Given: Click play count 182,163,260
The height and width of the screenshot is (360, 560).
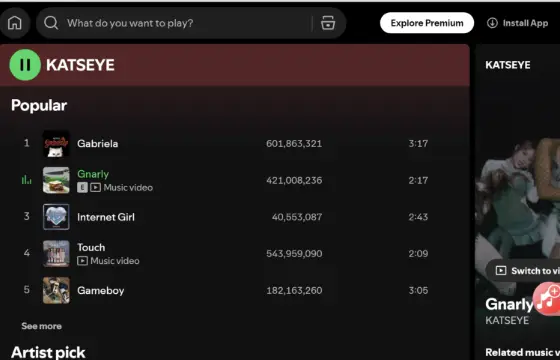Looking at the screenshot, I should point(294,290).
